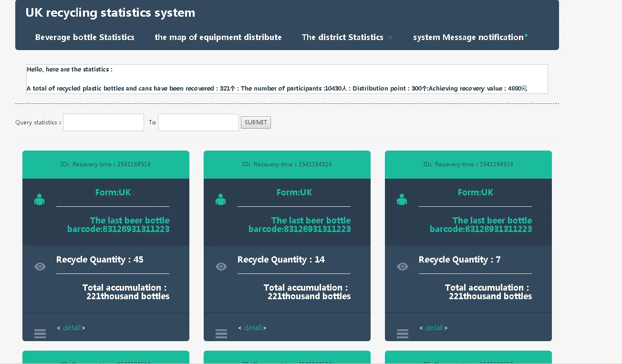Toggle the eye icon beside Recycle Quantity 45

tap(40, 267)
